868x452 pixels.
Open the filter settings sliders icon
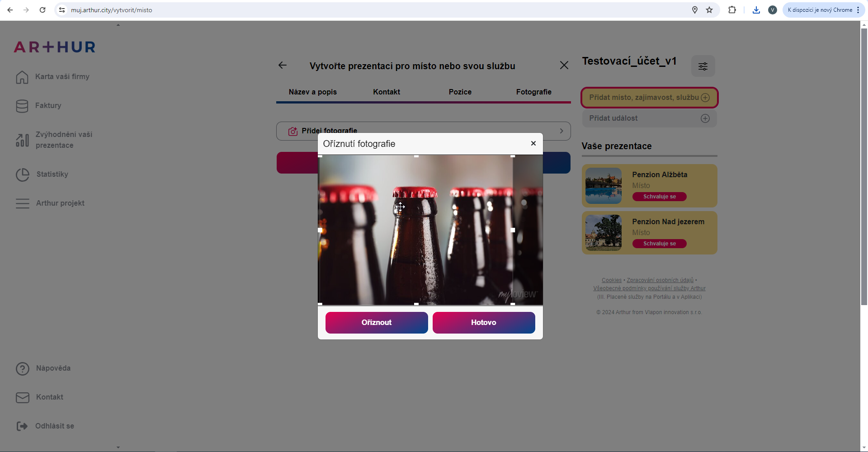pyautogui.click(x=703, y=66)
